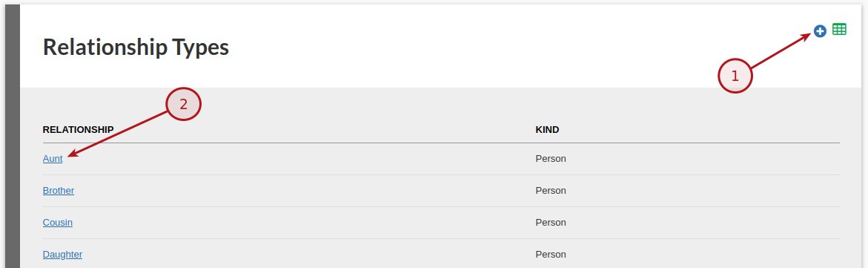
Task: Sort by the RELATIONSHIP column header
Action: tap(78, 130)
